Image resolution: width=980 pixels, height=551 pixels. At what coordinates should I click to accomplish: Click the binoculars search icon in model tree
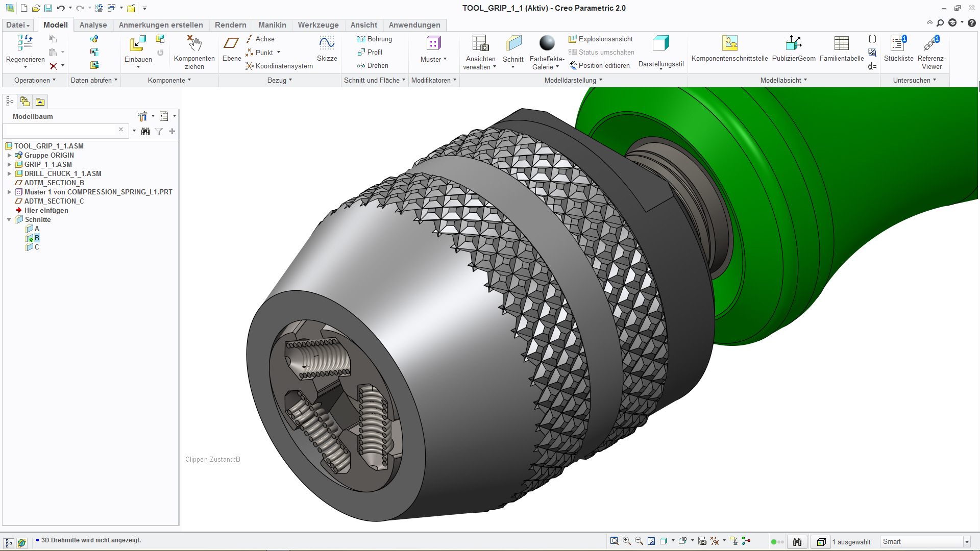coord(145,132)
